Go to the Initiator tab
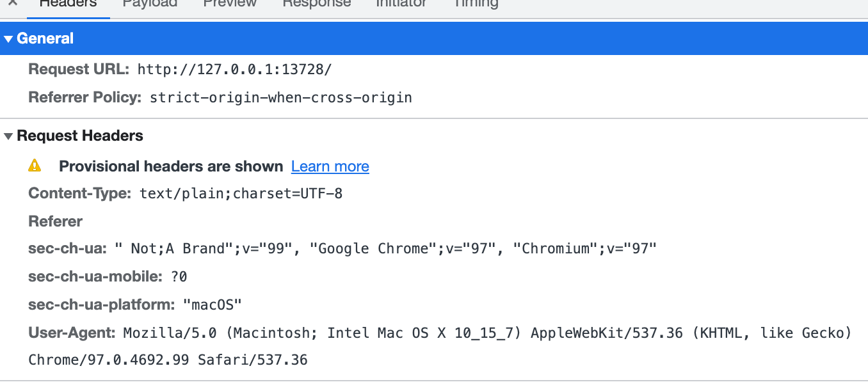868x389 pixels. pos(401,4)
